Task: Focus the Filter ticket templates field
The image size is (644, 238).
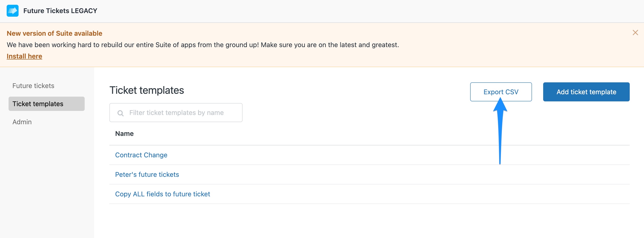Action: (x=176, y=113)
